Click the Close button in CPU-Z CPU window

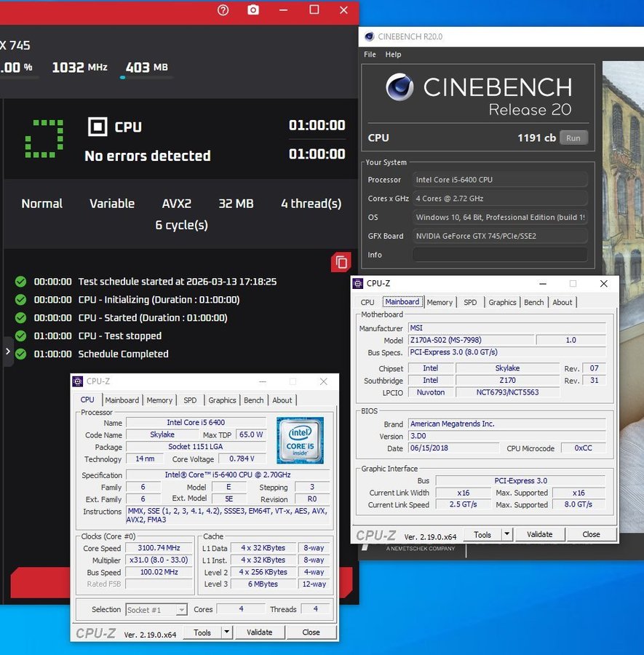tap(311, 632)
